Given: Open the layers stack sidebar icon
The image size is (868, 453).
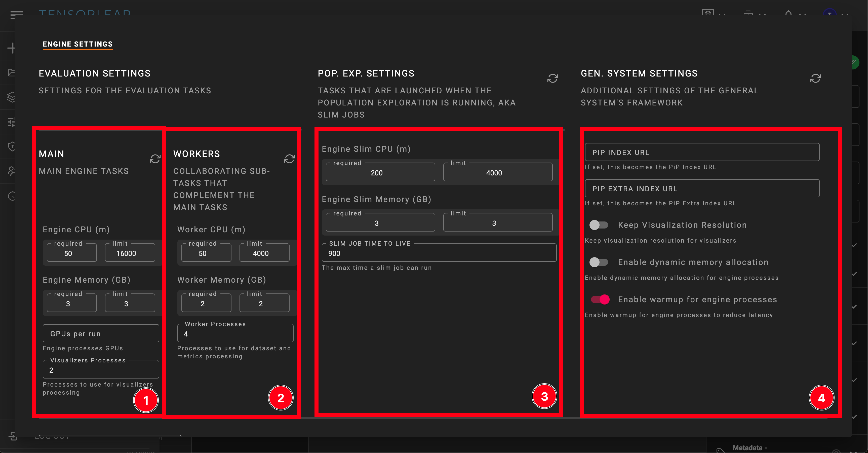Looking at the screenshot, I should click(11, 97).
